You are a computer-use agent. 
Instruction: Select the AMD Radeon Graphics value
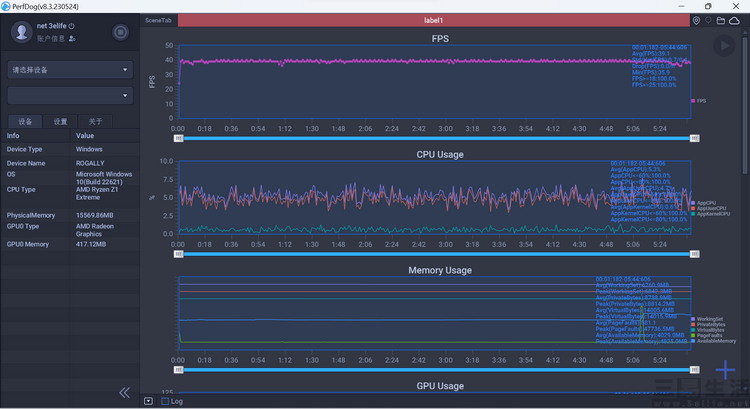95,230
